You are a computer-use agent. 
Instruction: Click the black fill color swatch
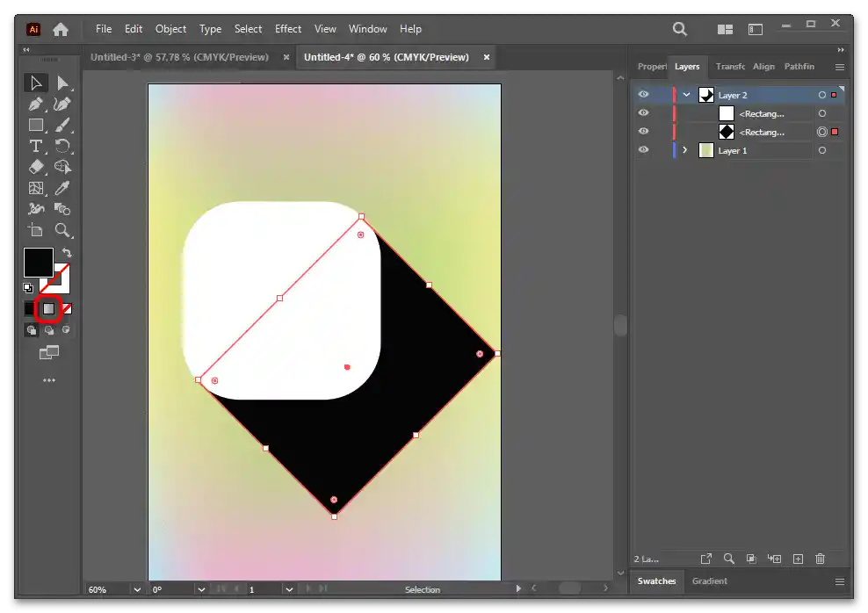pyautogui.click(x=38, y=263)
